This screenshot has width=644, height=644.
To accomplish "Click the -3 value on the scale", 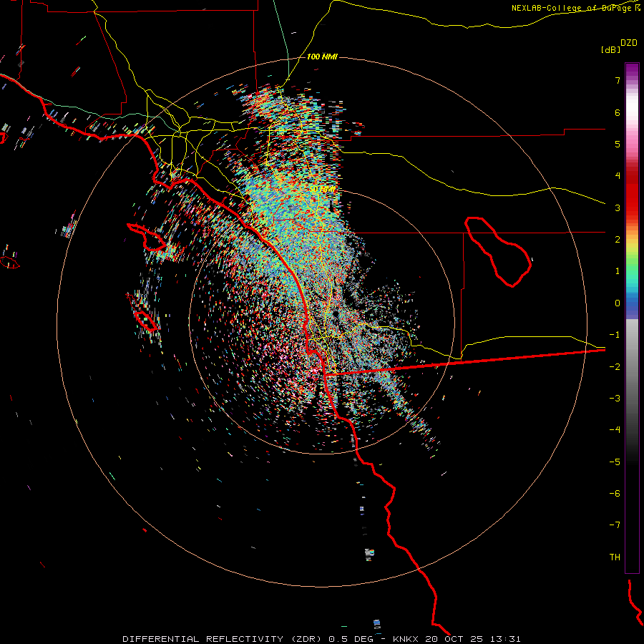I will [615, 399].
